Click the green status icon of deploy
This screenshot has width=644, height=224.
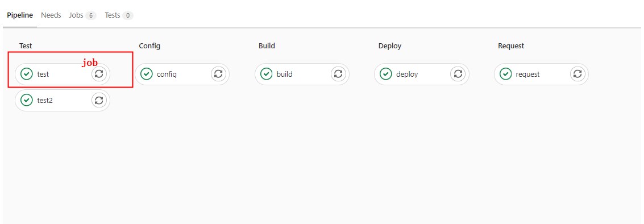[x=385, y=74]
